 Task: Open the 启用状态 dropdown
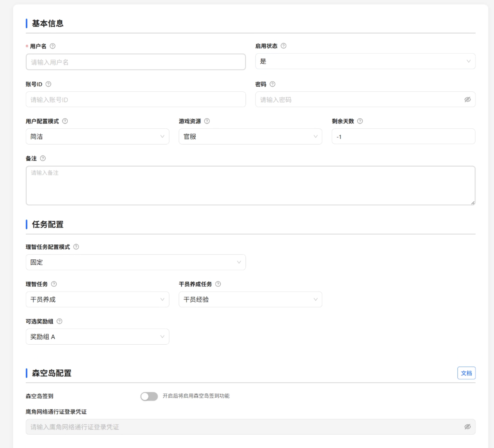click(x=364, y=61)
